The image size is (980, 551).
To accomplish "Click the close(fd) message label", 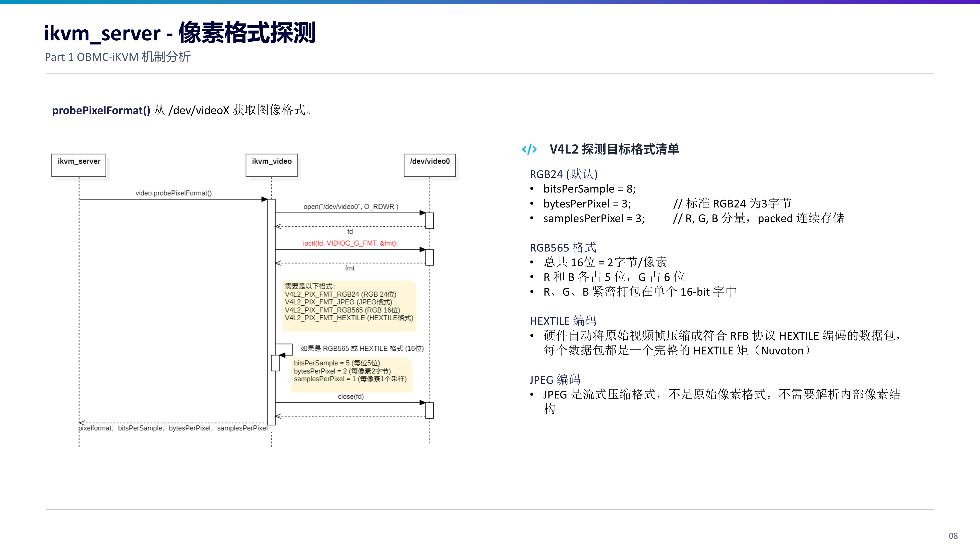I will [x=351, y=397].
